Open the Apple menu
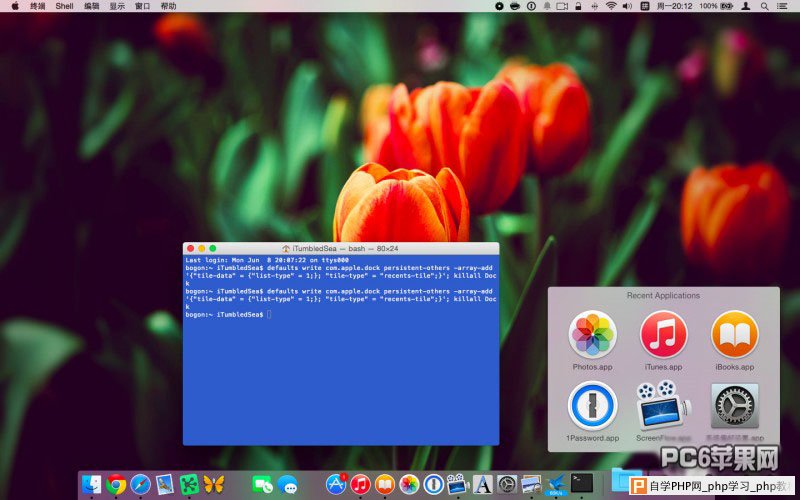Screen dimensions: 800x500 15,6
